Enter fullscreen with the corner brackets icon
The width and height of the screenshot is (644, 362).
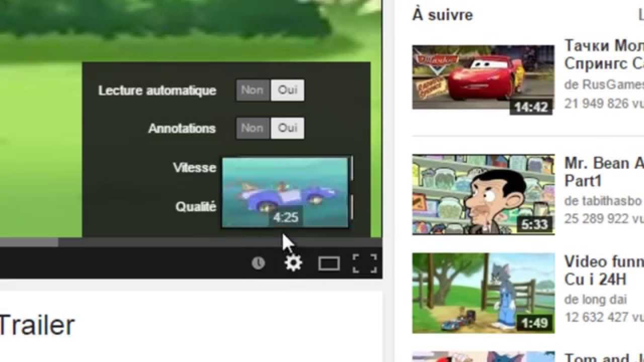[365, 263]
